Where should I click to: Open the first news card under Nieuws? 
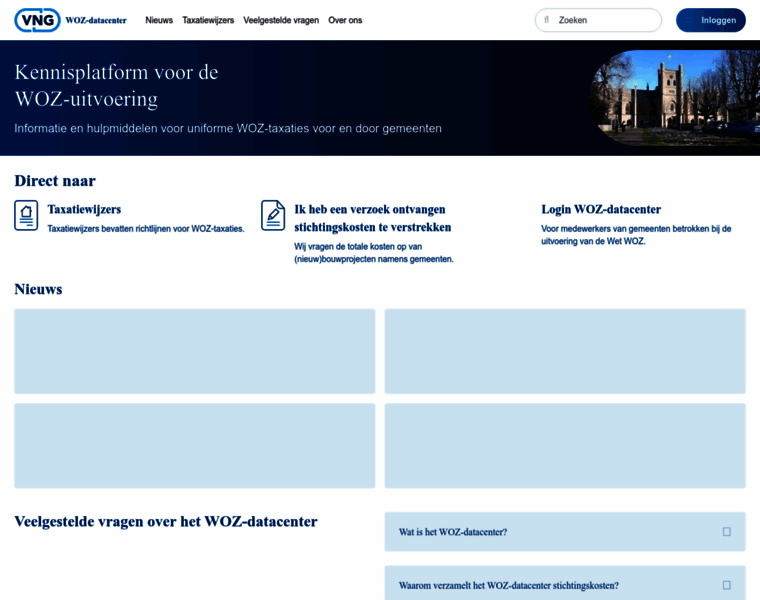pyautogui.click(x=195, y=351)
